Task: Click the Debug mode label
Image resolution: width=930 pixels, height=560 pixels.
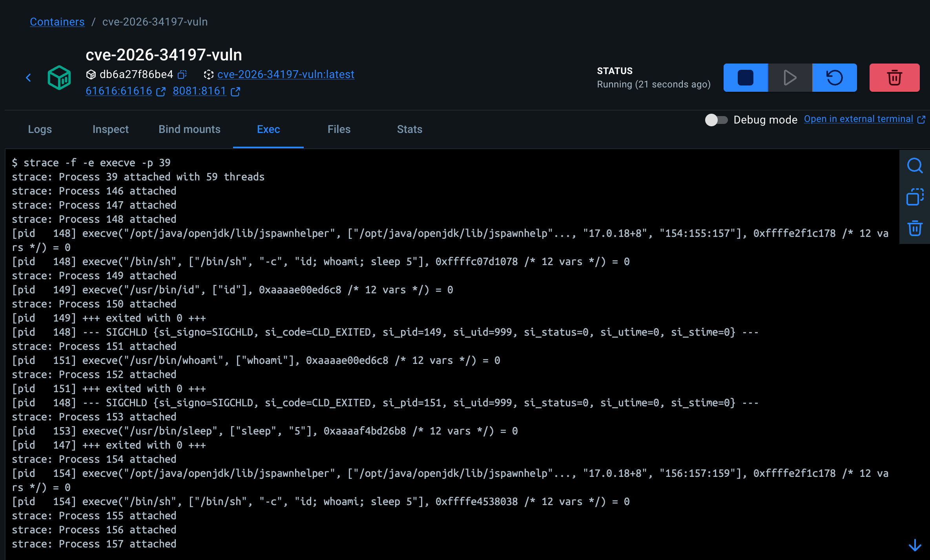Action: coord(766,120)
